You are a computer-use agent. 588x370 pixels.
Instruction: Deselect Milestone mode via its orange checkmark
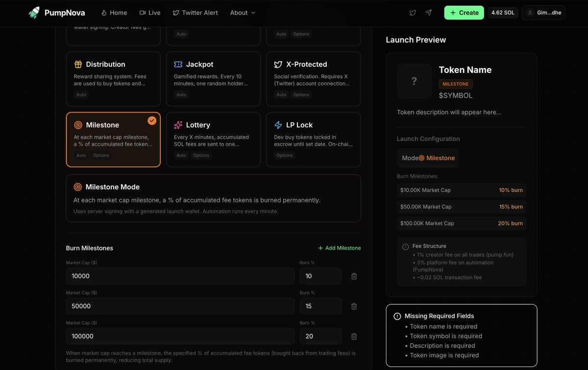tap(152, 120)
